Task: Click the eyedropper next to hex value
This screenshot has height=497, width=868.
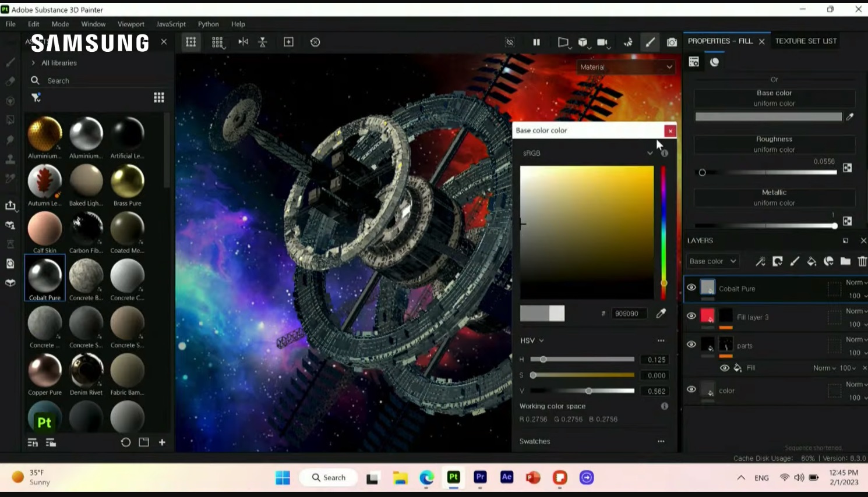Action: click(661, 313)
